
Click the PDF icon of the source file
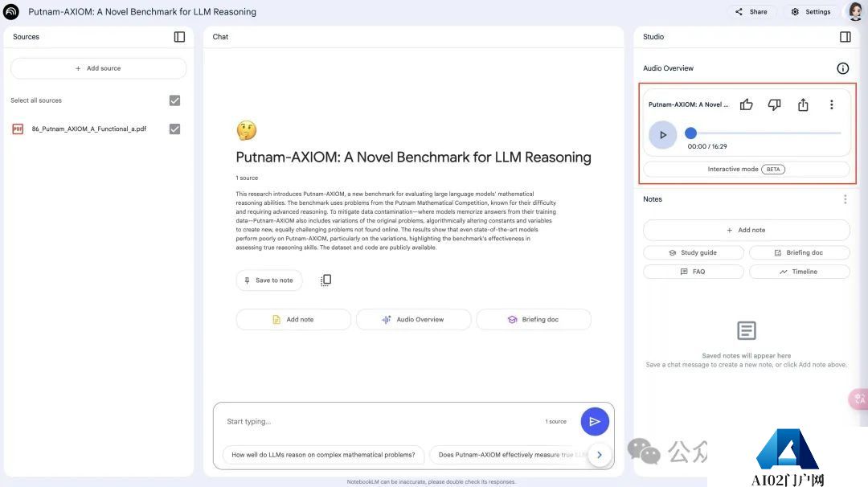[18, 129]
